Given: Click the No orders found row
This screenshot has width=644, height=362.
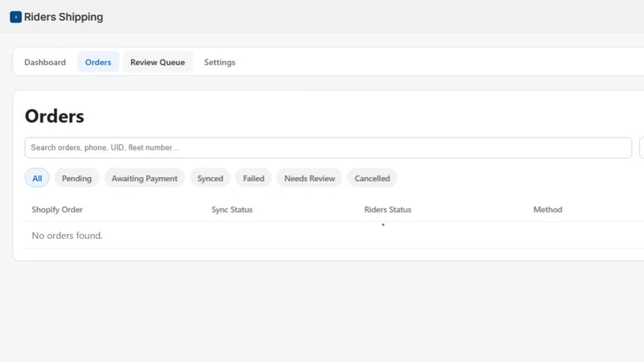Looking at the screenshot, I should pyautogui.click(x=334, y=236).
